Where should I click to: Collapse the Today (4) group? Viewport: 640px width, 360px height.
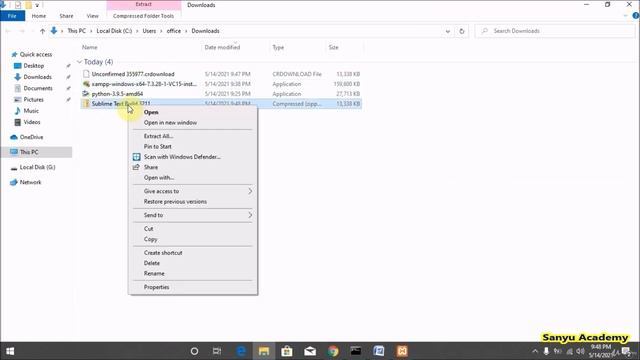[79, 62]
